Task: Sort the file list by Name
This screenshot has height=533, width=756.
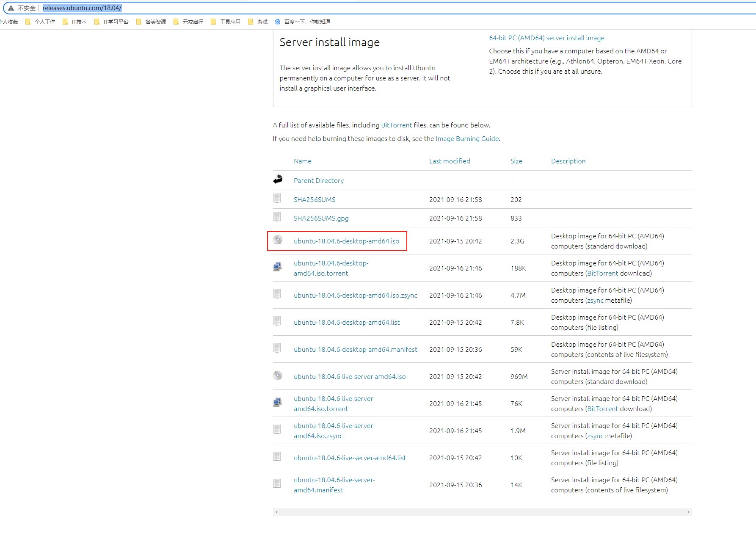Action: click(x=303, y=161)
